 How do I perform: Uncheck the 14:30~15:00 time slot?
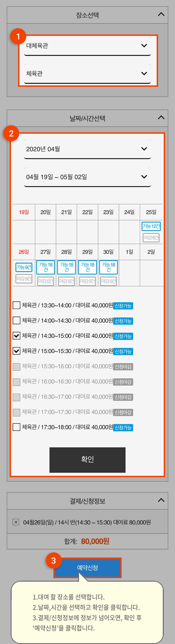[x=17, y=336]
